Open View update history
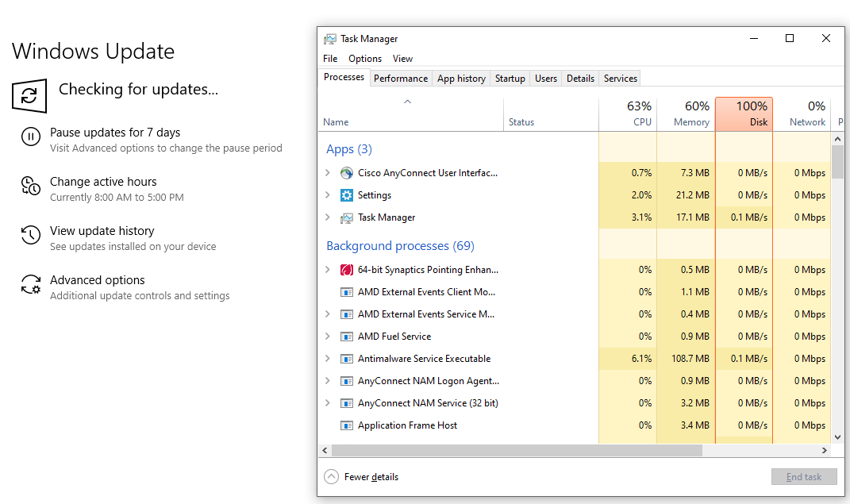 point(102,232)
